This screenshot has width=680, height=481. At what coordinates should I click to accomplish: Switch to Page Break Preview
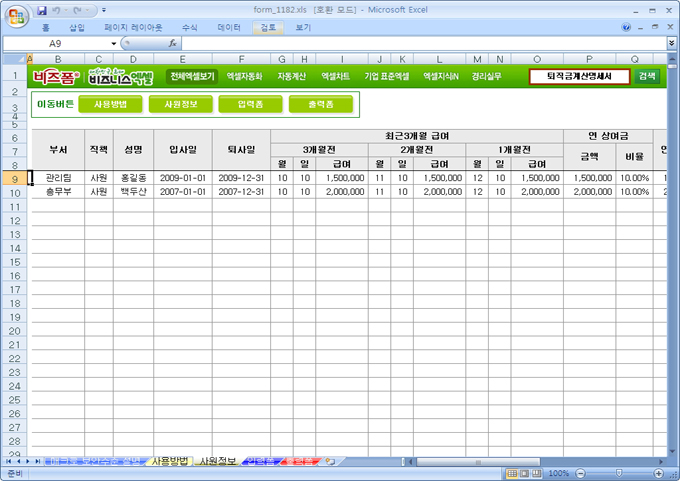(539, 473)
